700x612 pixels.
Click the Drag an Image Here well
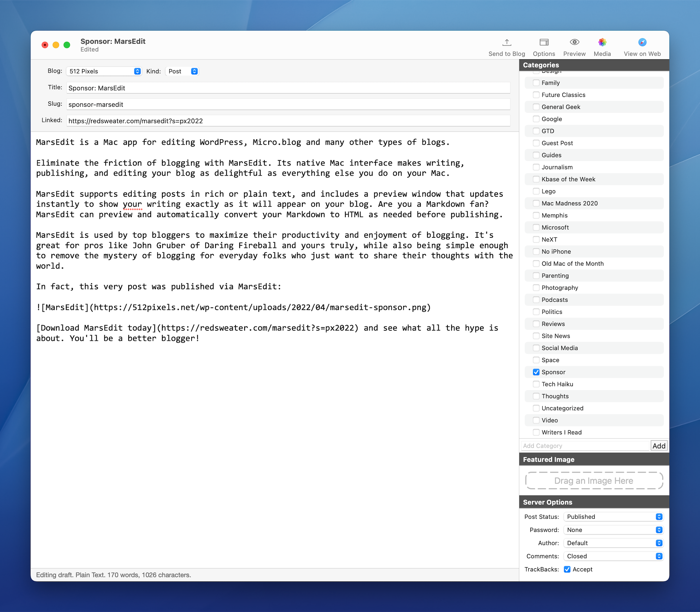point(594,481)
